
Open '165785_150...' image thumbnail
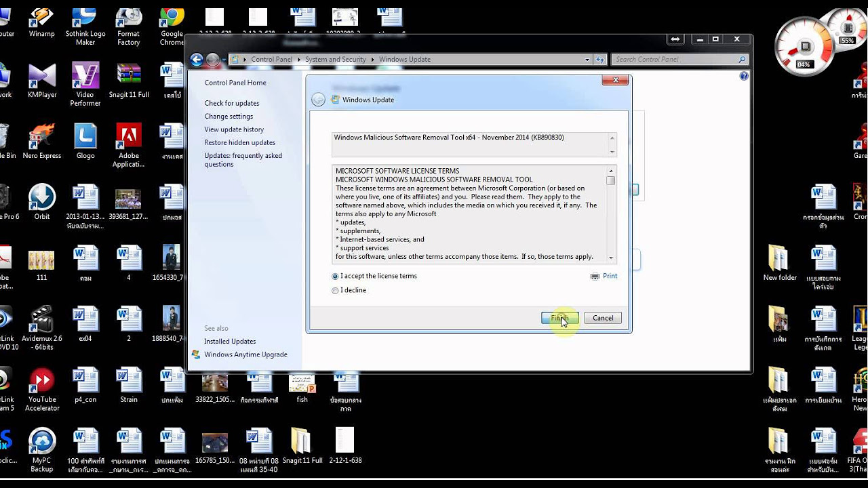pos(216,447)
